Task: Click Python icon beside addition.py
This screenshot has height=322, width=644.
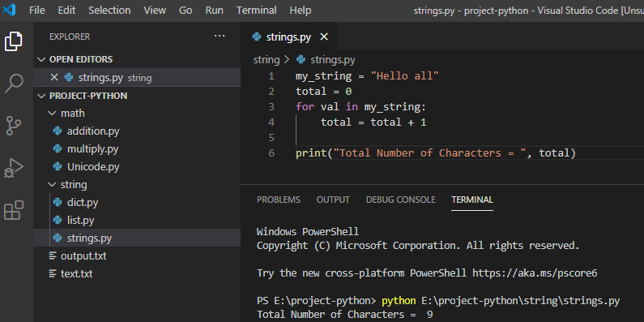Action: coord(58,131)
